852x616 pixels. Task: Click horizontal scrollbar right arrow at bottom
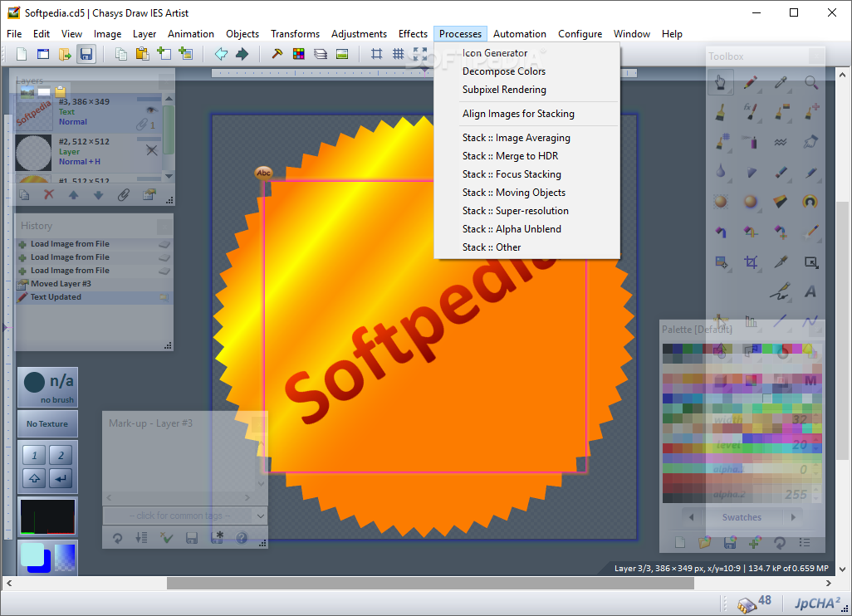coord(828,583)
